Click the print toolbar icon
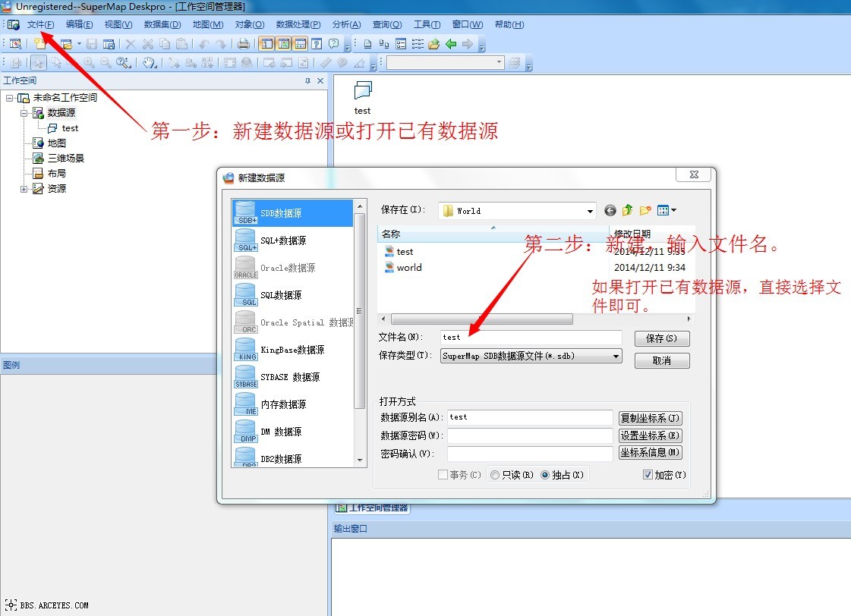Screen dimensions: 851x616 [244, 44]
